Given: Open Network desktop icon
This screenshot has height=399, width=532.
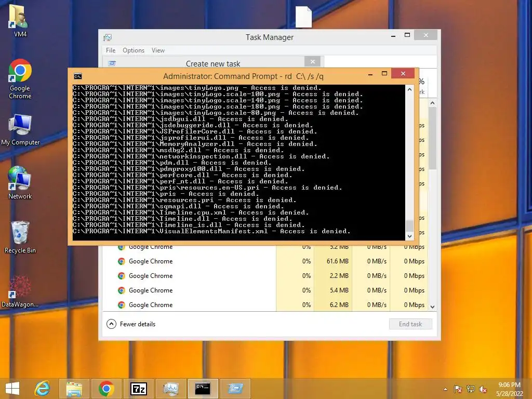Looking at the screenshot, I should coord(20,182).
